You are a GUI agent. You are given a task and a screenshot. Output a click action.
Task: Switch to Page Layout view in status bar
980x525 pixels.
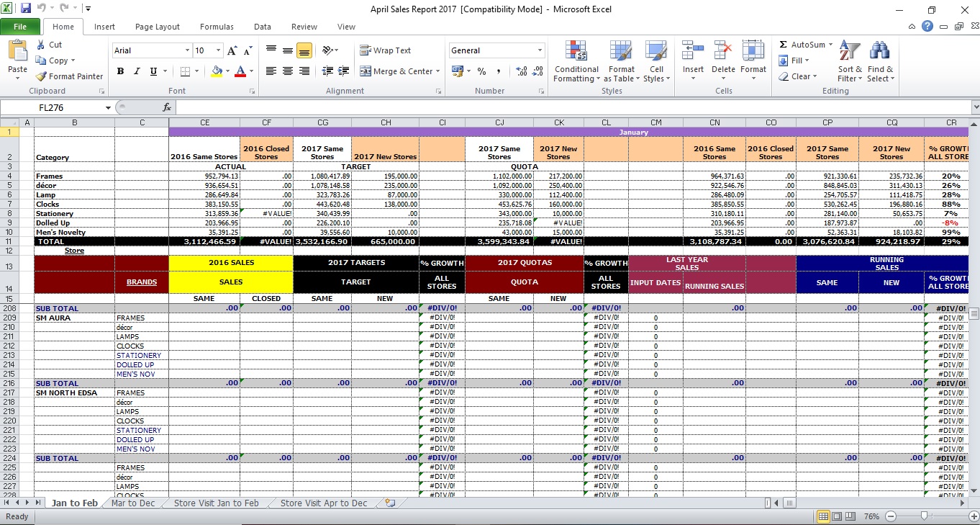pos(838,516)
